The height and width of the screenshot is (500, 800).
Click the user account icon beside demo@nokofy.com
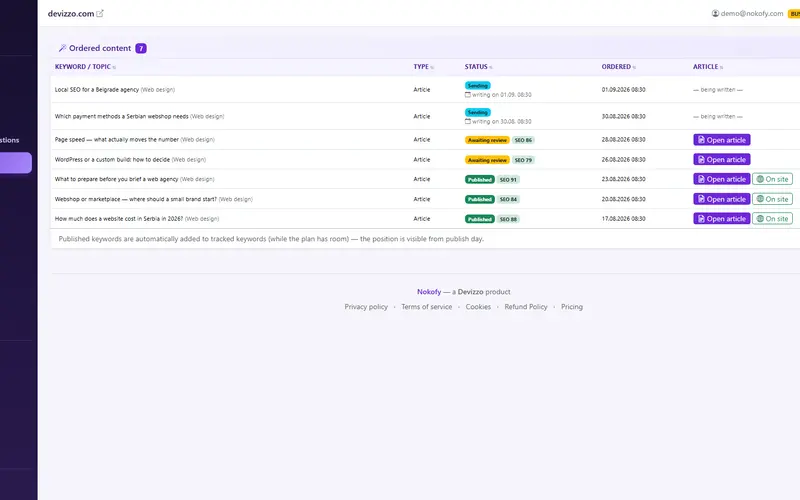(715, 14)
